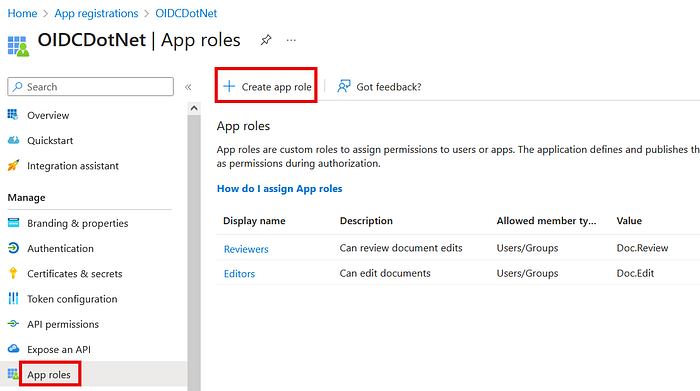The height and width of the screenshot is (391, 700).
Task: Click the Value column header
Action: 629,221
